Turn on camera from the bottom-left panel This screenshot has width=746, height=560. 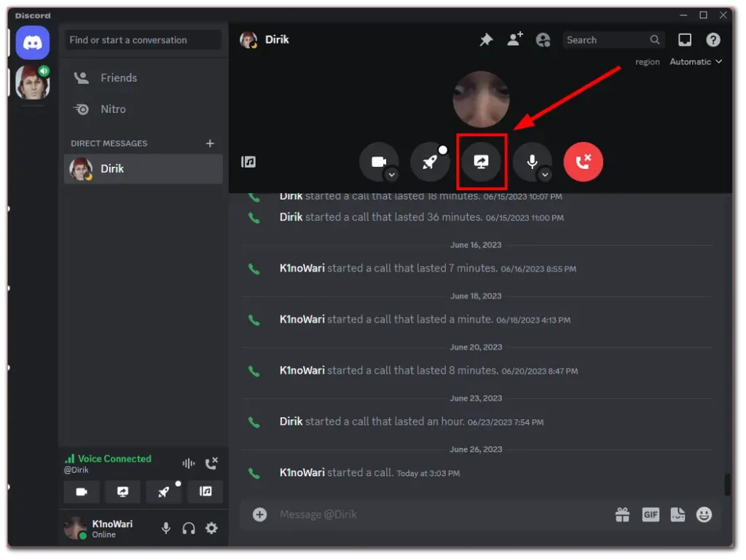click(x=82, y=492)
